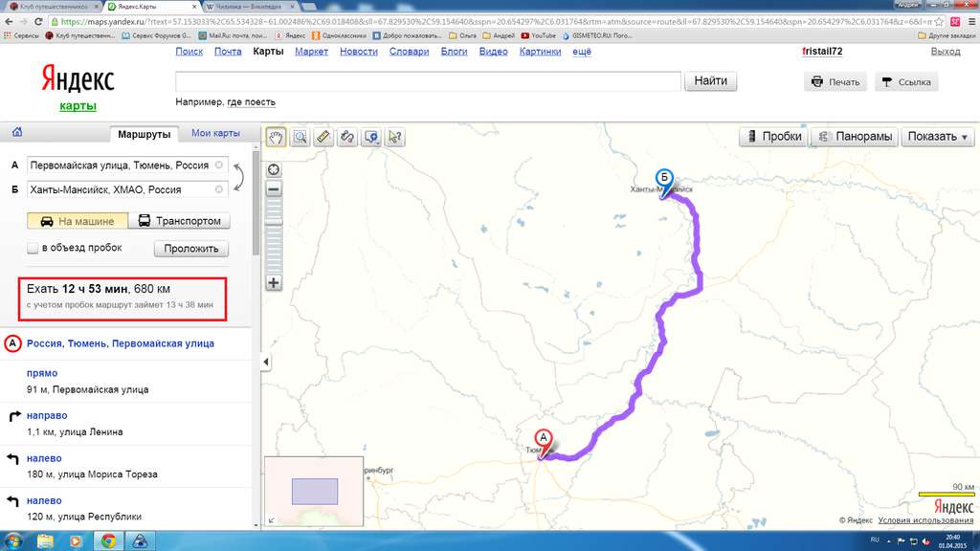Switch route mode to 'Транспортом'

179,221
